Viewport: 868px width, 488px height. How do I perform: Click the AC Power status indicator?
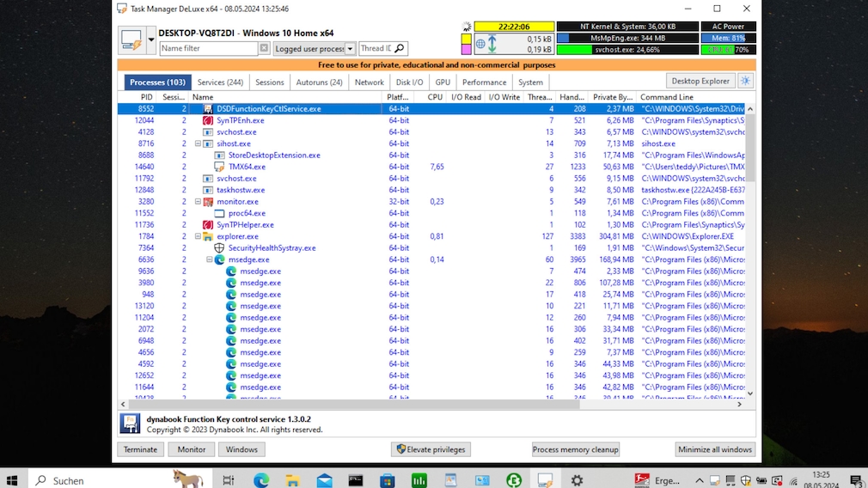tap(728, 27)
